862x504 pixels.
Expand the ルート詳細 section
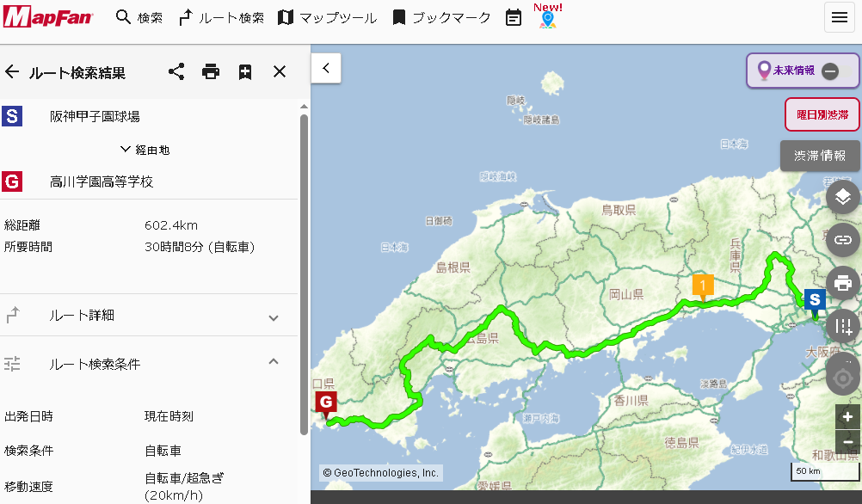(x=273, y=317)
